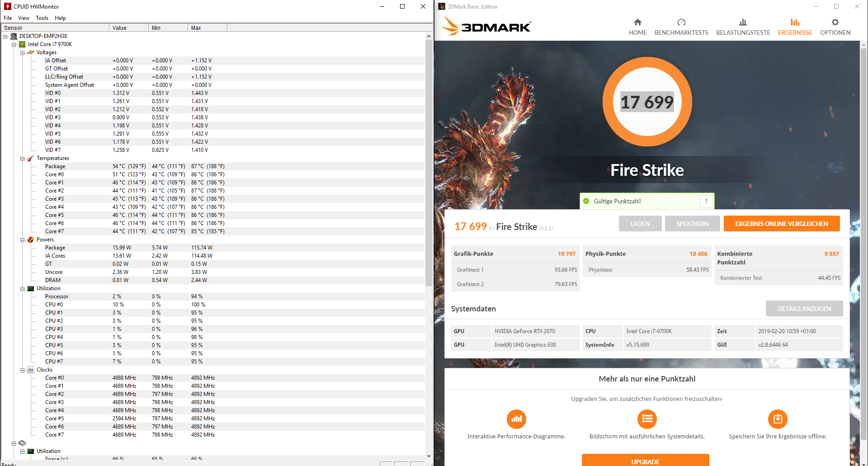
Task: Click the DETAILS ANZEIGEN button
Action: (x=804, y=309)
